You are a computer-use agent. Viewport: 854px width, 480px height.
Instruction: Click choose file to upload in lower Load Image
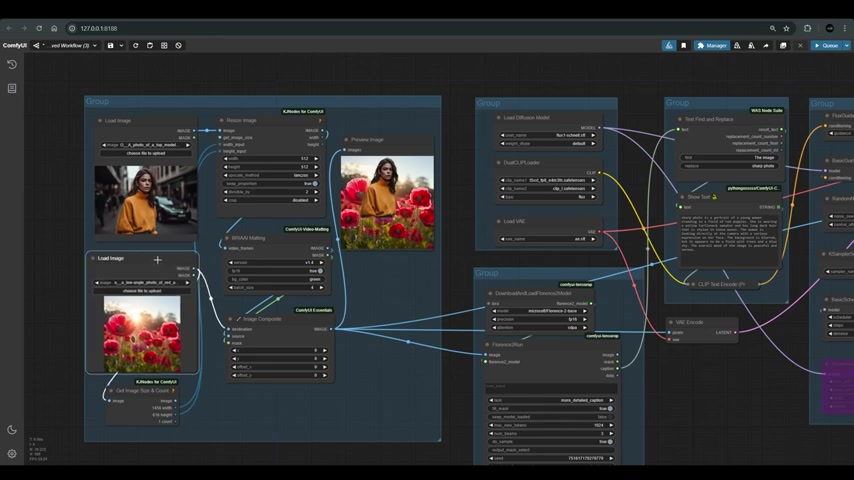142,291
